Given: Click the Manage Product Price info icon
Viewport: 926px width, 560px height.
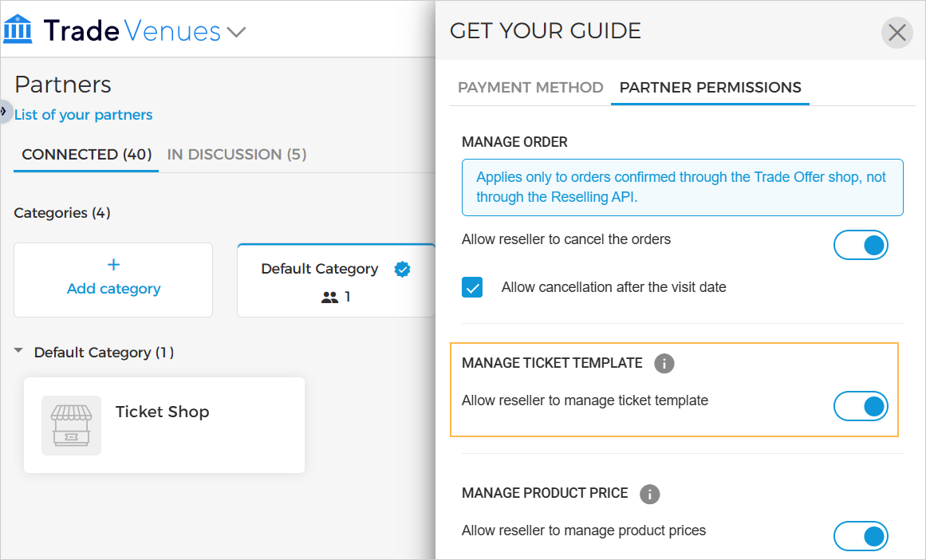Looking at the screenshot, I should (650, 494).
